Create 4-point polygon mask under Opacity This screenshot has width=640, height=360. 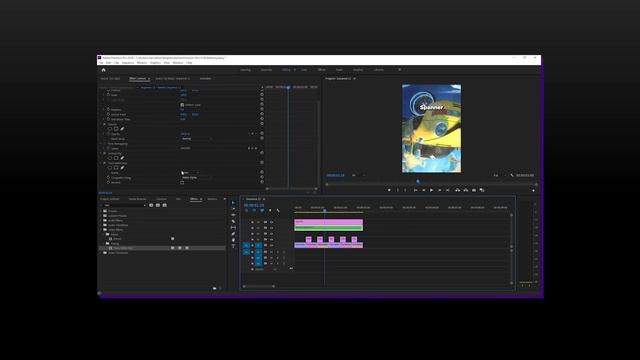pos(116,129)
